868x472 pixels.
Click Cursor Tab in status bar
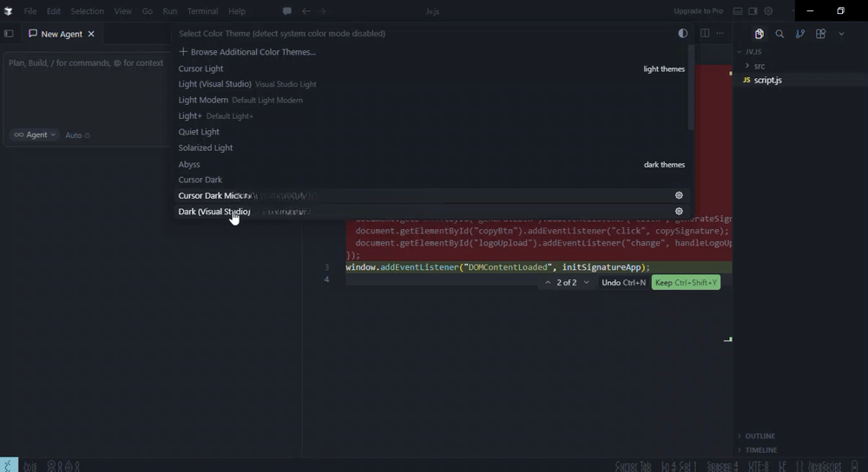click(x=634, y=467)
